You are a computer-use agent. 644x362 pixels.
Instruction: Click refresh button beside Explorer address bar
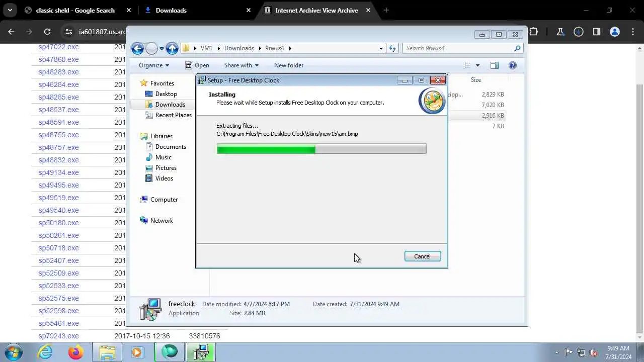(x=392, y=48)
